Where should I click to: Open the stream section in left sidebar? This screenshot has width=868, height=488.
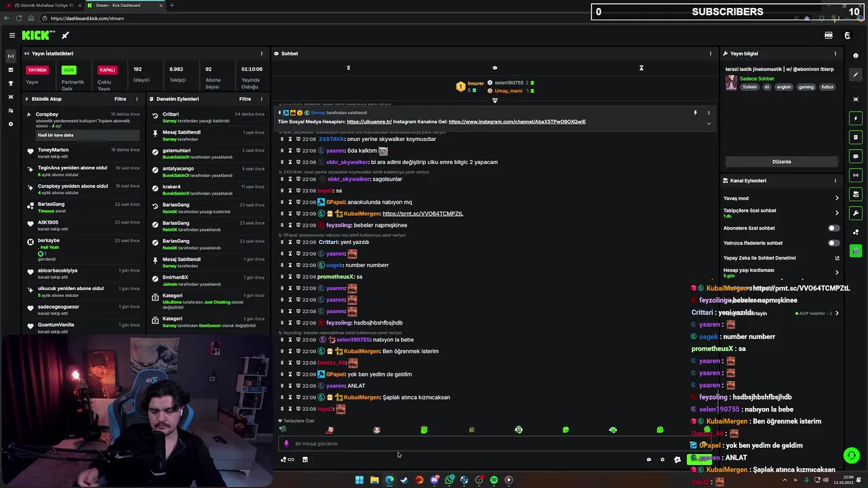[x=10, y=56]
